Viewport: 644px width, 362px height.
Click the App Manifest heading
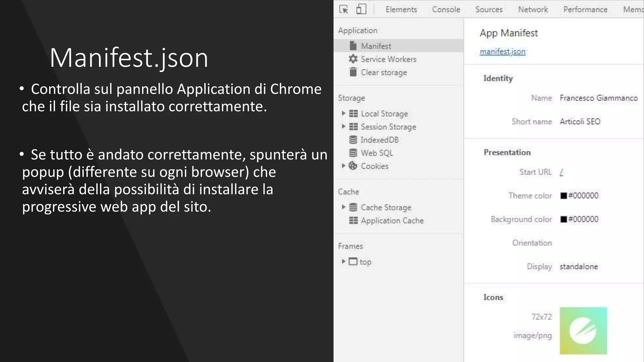(509, 33)
